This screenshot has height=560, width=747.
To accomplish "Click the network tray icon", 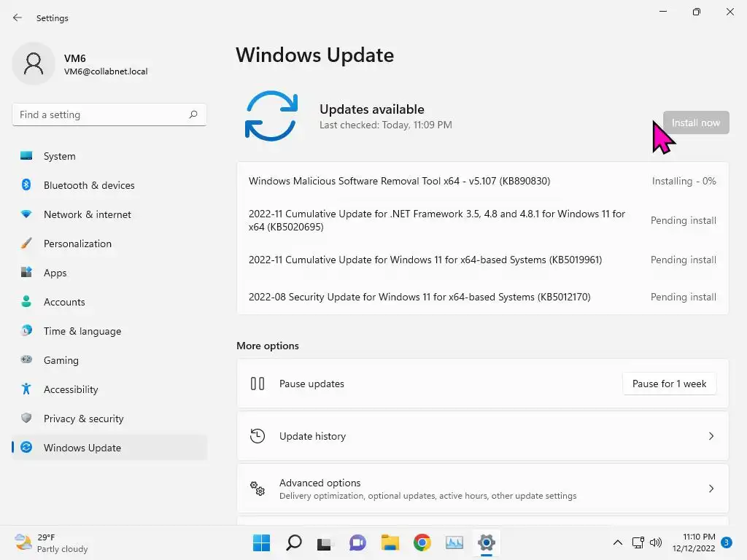I will tap(638, 542).
